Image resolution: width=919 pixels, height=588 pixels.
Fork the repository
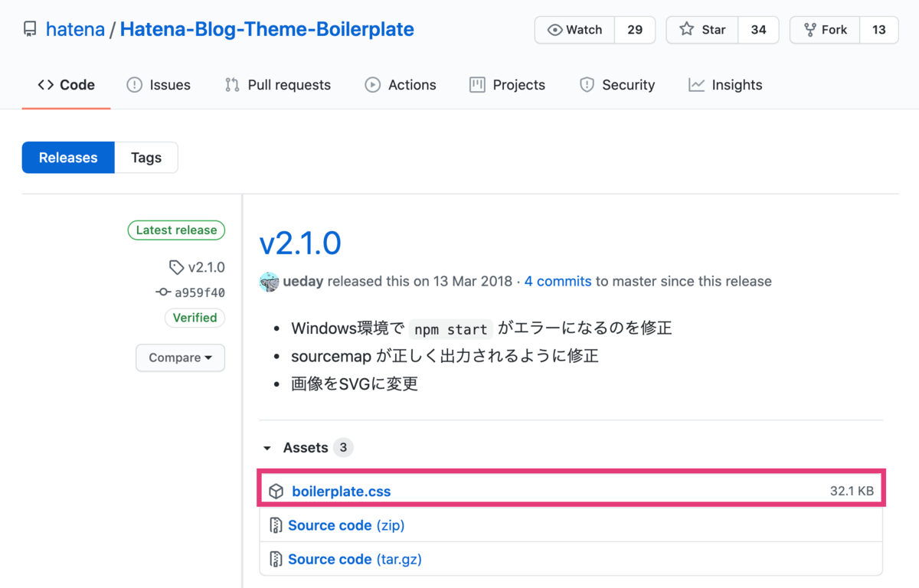tap(824, 30)
